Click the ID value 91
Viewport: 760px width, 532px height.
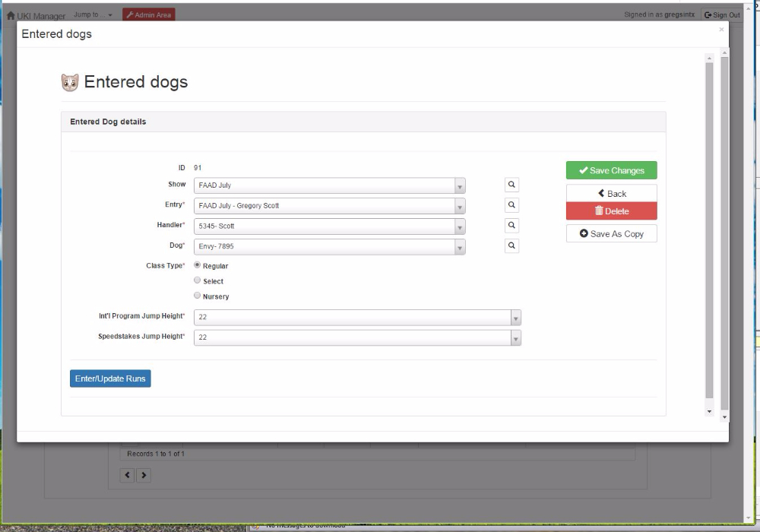coord(198,168)
